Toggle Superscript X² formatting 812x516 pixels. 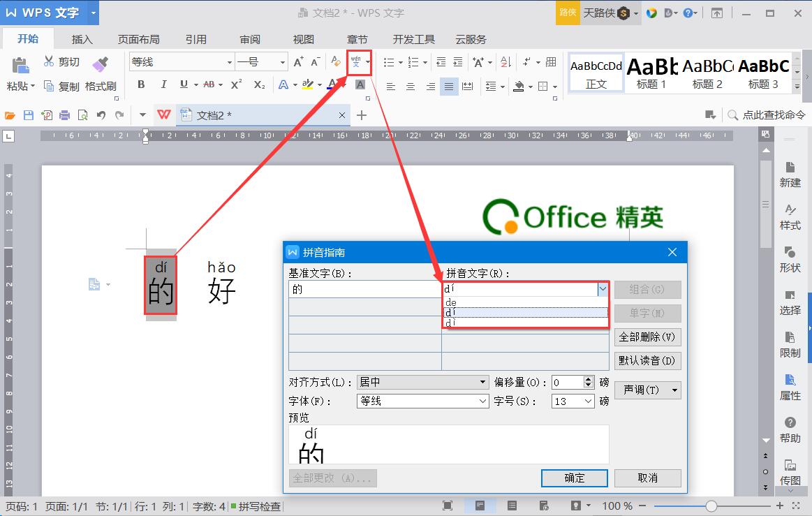click(237, 84)
